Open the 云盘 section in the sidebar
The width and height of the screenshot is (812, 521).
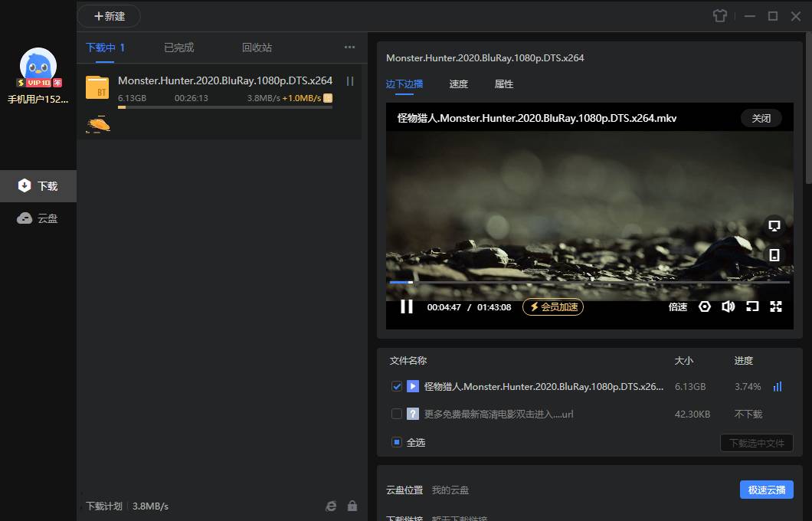coord(38,218)
